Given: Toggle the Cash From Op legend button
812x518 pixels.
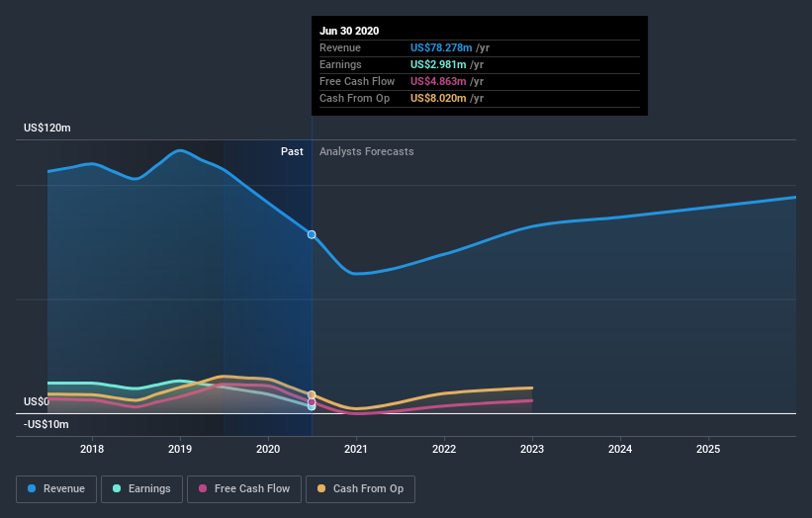Looking at the screenshot, I should coord(360,489).
